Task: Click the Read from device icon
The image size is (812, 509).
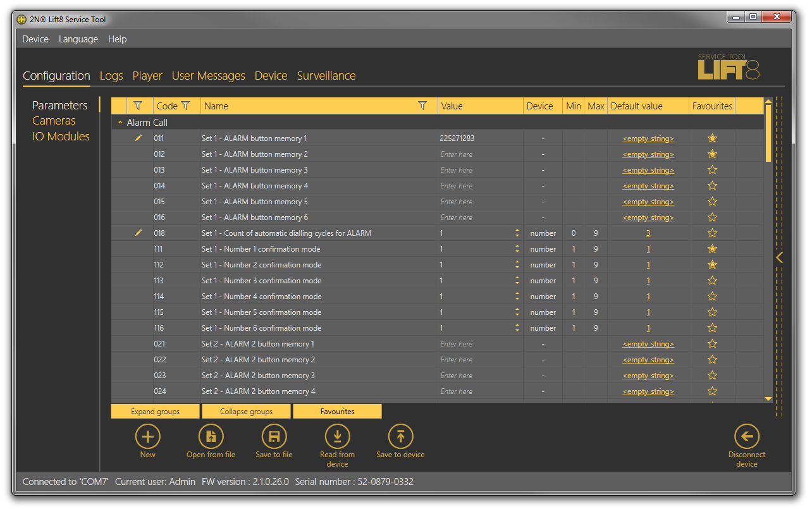Action: [337, 436]
